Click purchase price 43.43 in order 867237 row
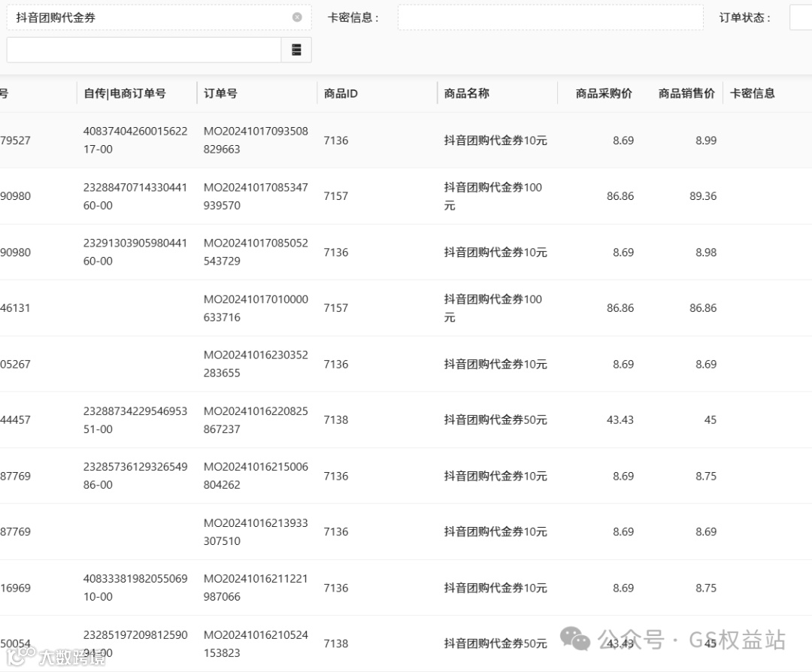The width and height of the screenshot is (812, 672). 620,420
